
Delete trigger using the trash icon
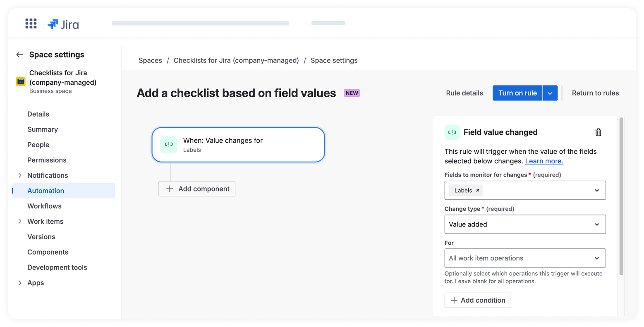tap(598, 132)
